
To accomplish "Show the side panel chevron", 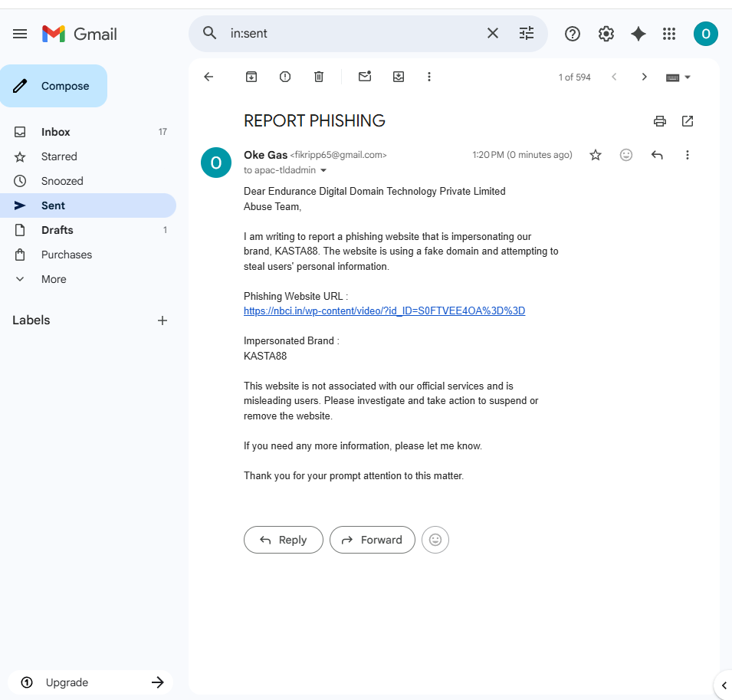I will point(724,685).
